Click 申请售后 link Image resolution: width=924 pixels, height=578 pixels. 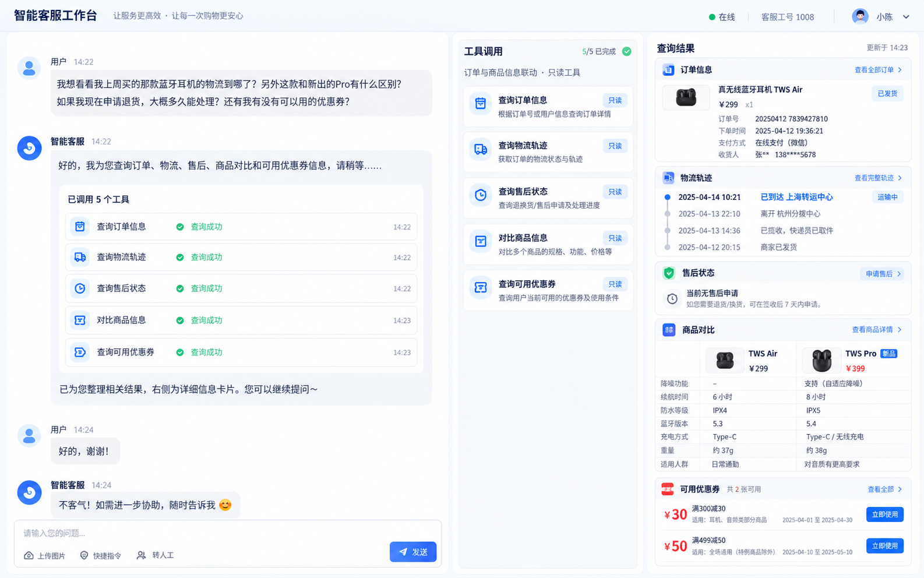[882, 273]
